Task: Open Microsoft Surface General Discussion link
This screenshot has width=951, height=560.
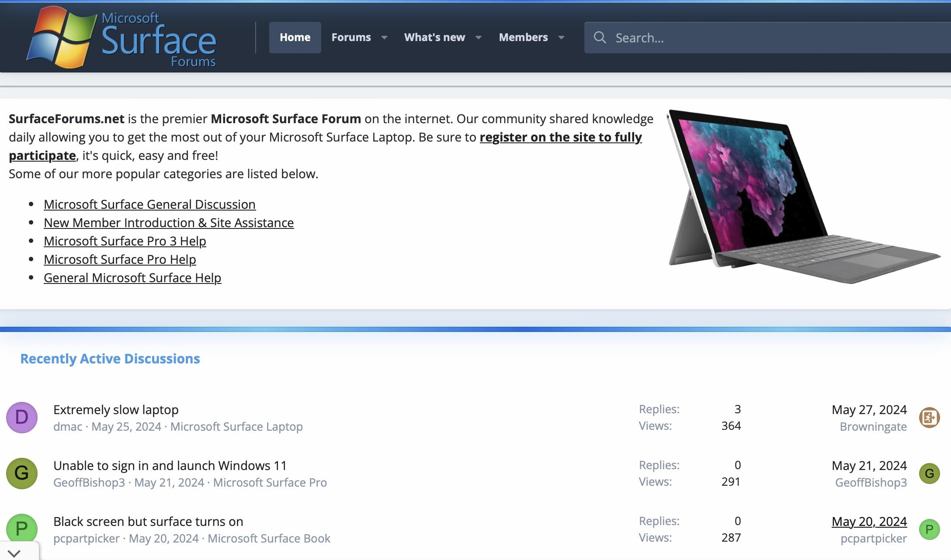Action: [x=149, y=204]
